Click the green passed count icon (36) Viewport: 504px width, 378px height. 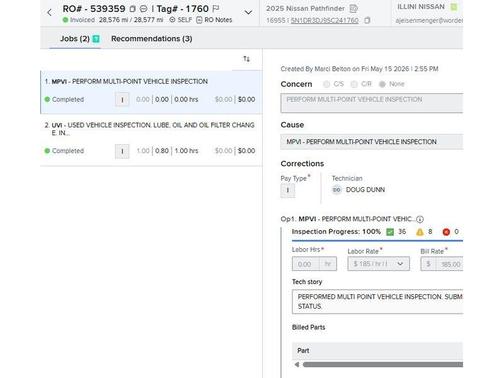(390, 232)
